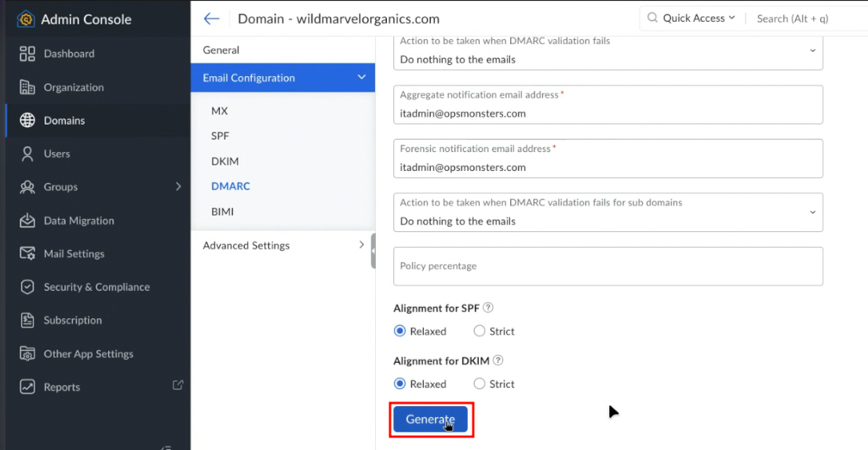
Task: Click the Organization building icon
Action: (27, 87)
